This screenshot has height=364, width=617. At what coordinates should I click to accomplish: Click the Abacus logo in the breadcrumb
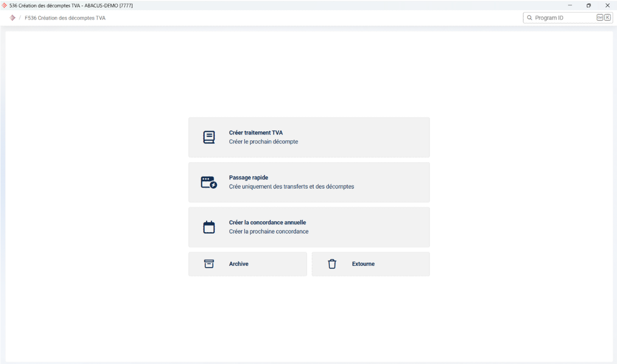[x=13, y=18]
